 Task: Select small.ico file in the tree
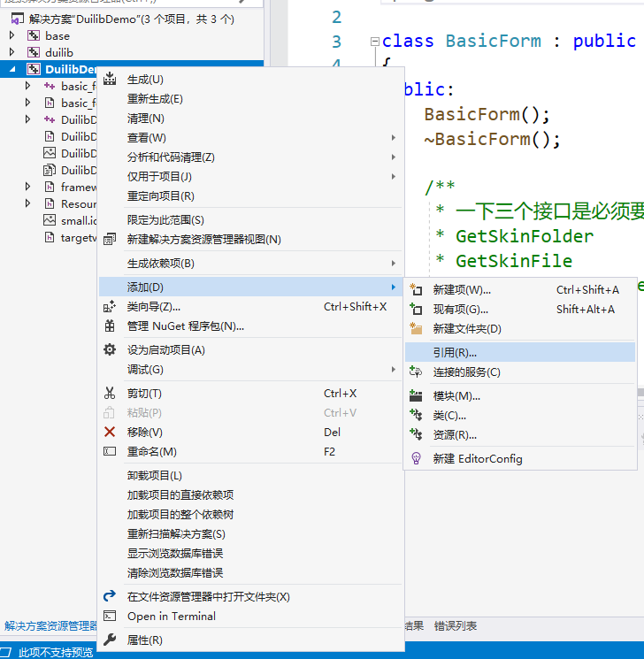tap(78, 220)
